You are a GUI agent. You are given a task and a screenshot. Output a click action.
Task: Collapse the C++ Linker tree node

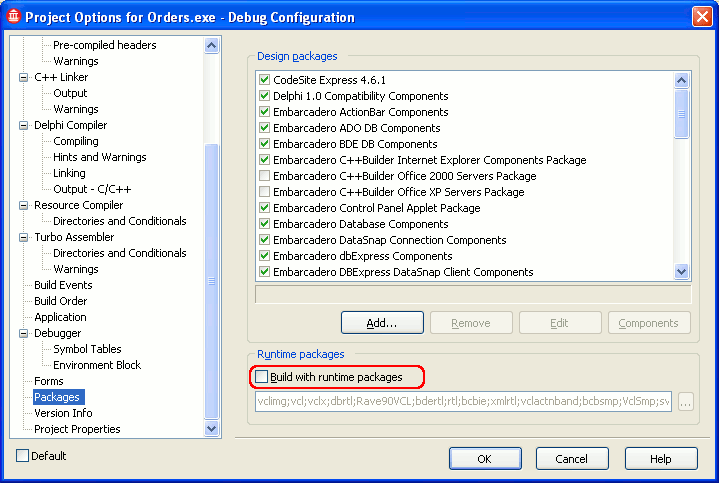[x=24, y=77]
